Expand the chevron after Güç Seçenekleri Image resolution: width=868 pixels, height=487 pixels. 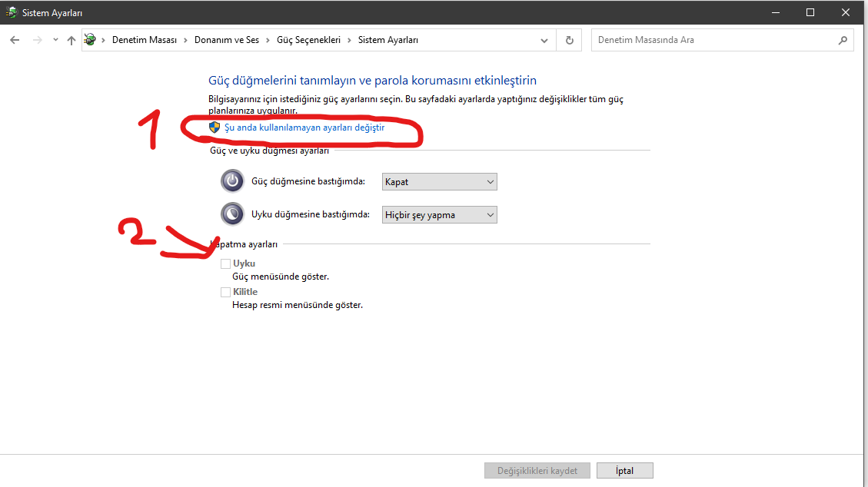click(x=349, y=41)
